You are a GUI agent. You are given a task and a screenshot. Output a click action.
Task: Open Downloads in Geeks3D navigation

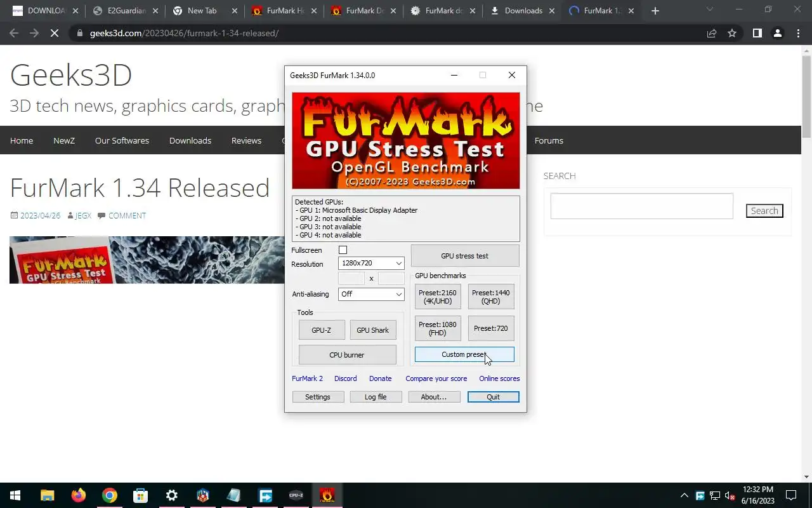(x=190, y=140)
